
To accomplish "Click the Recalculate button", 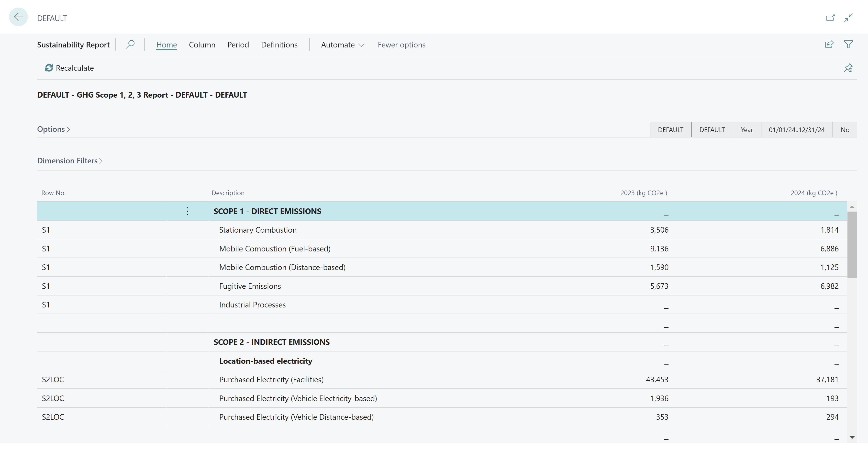I will [x=69, y=68].
